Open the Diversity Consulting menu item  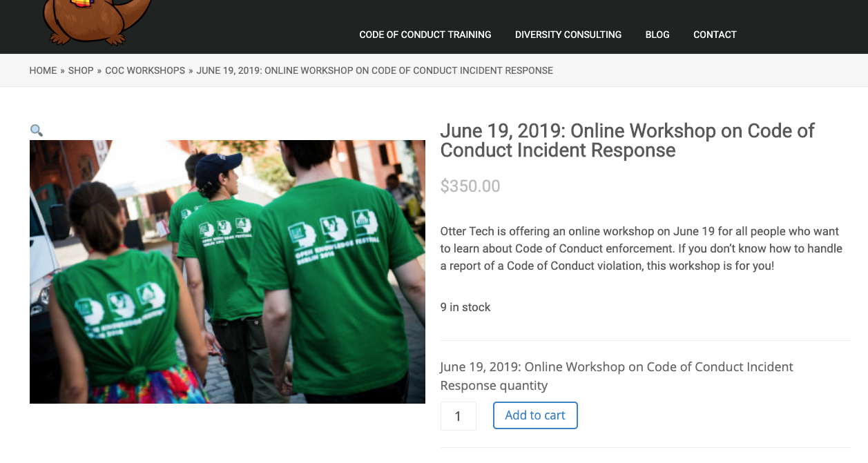tap(568, 35)
